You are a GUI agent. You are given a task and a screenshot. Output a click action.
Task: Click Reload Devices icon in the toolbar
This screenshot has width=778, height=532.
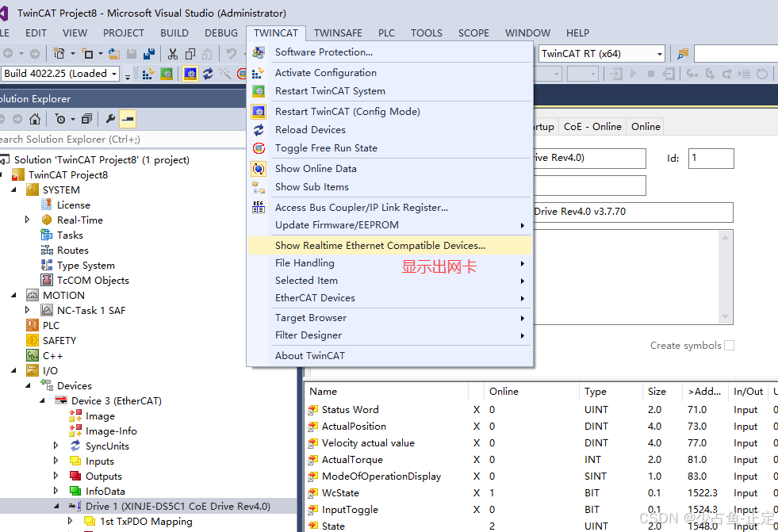click(x=208, y=74)
